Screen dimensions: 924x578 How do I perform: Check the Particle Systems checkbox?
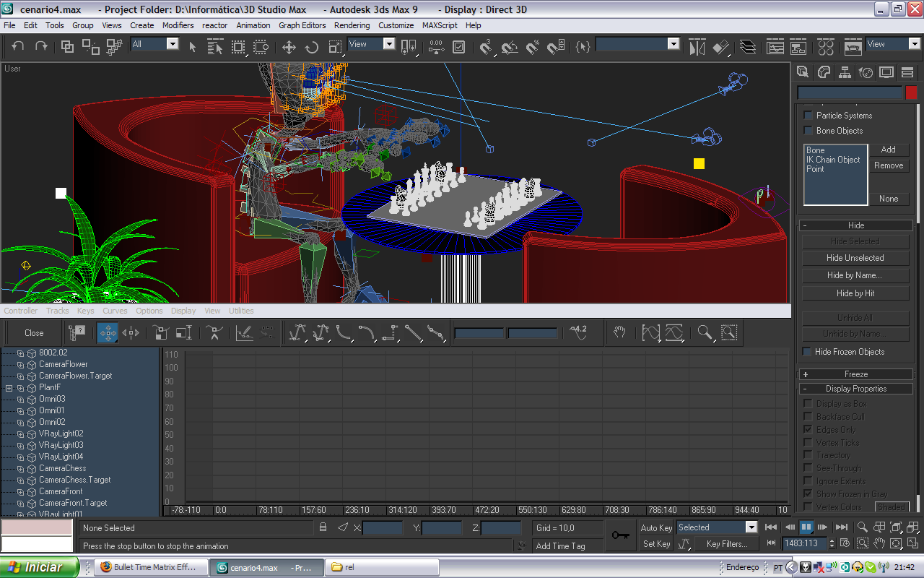pos(808,116)
